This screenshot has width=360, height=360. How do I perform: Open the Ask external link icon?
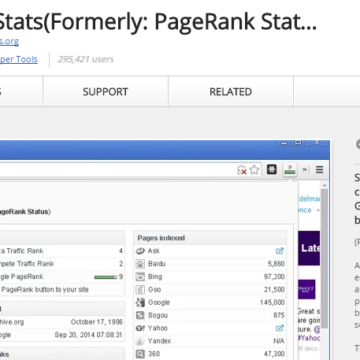point(280,251)
